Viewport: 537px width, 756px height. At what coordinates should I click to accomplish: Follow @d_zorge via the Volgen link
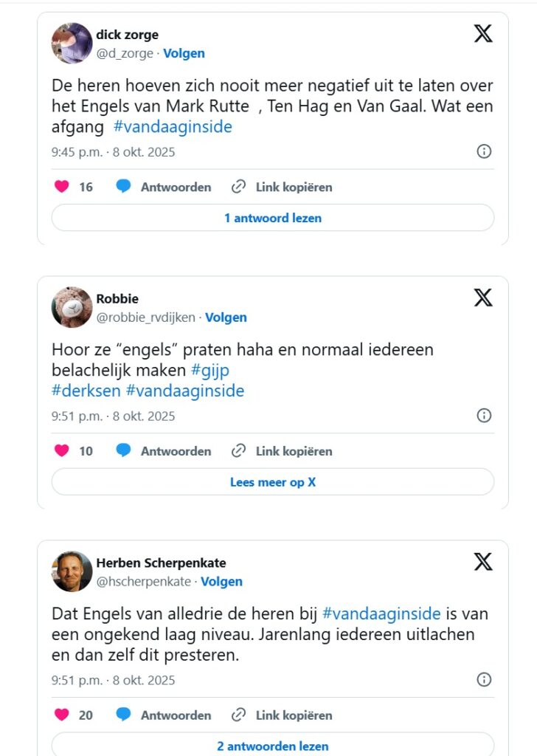tap(184, 53)
